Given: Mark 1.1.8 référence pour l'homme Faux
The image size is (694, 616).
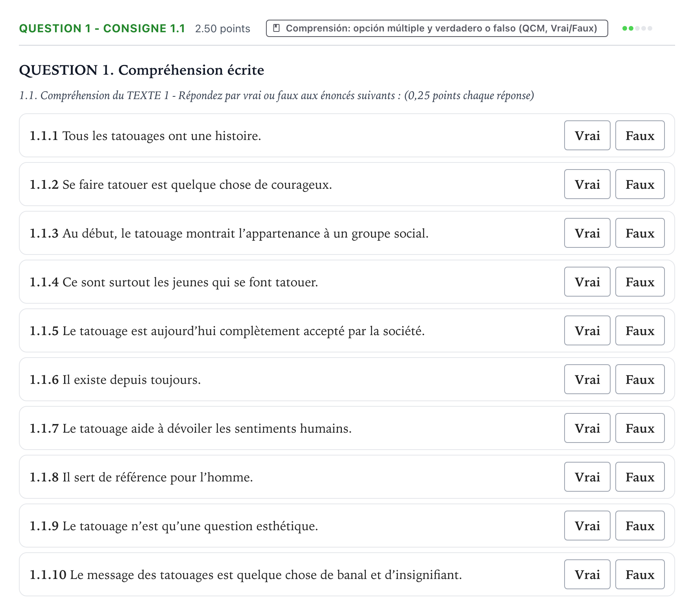Looking at the screenshot, I should point(640,477).
